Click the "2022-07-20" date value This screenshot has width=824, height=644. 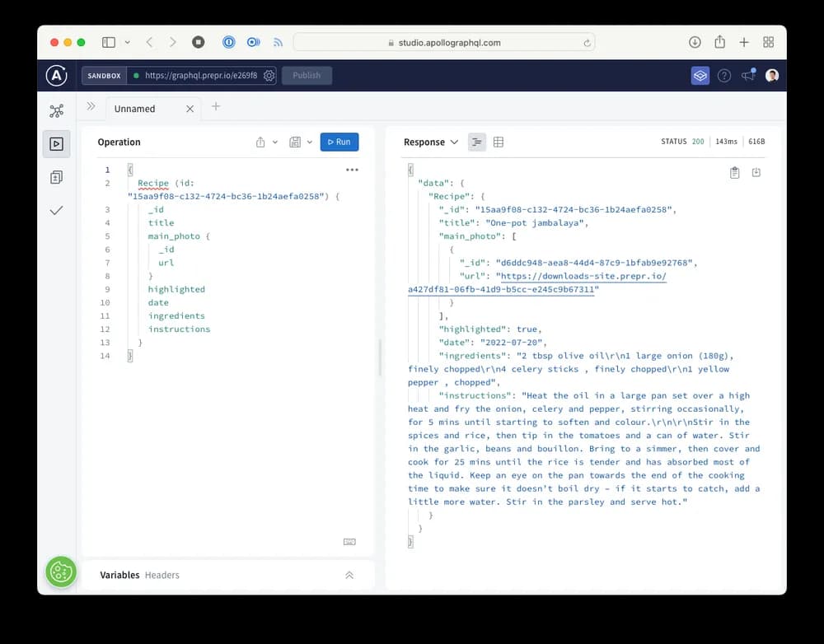(511, 343)
